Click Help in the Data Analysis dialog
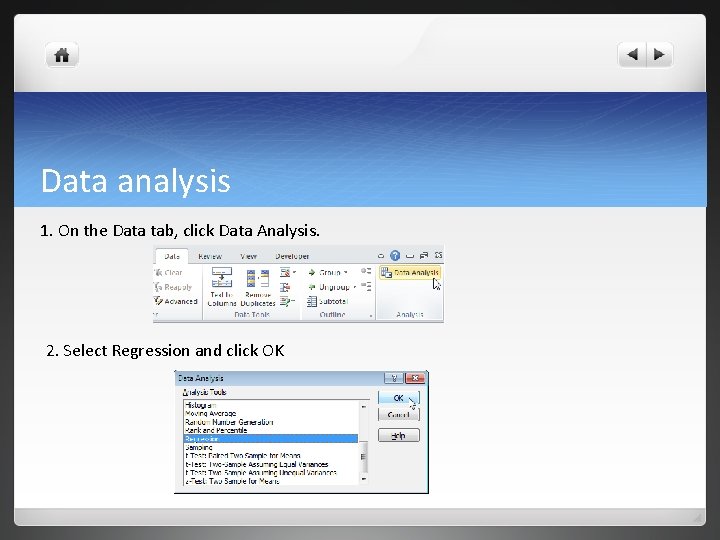Screen dimensions: 720x540 pos(399,435)
